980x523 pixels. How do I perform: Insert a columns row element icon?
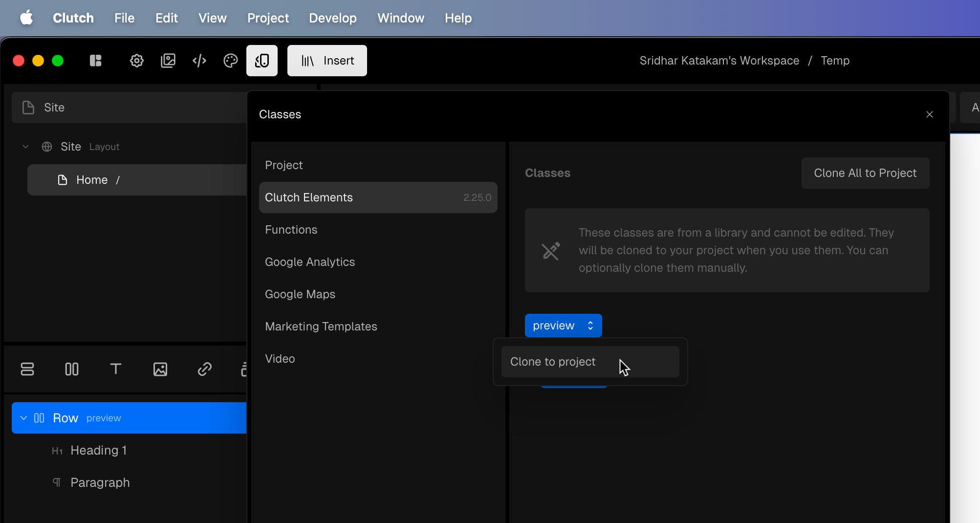72,369
